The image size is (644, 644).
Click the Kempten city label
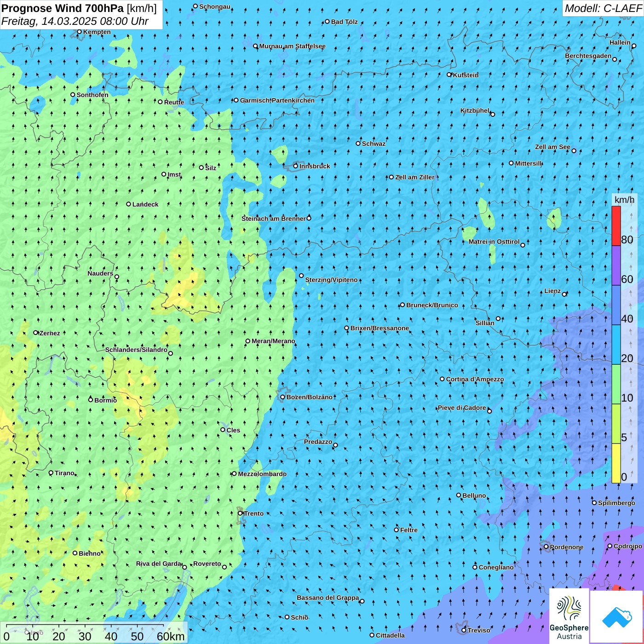pos(97,32)
